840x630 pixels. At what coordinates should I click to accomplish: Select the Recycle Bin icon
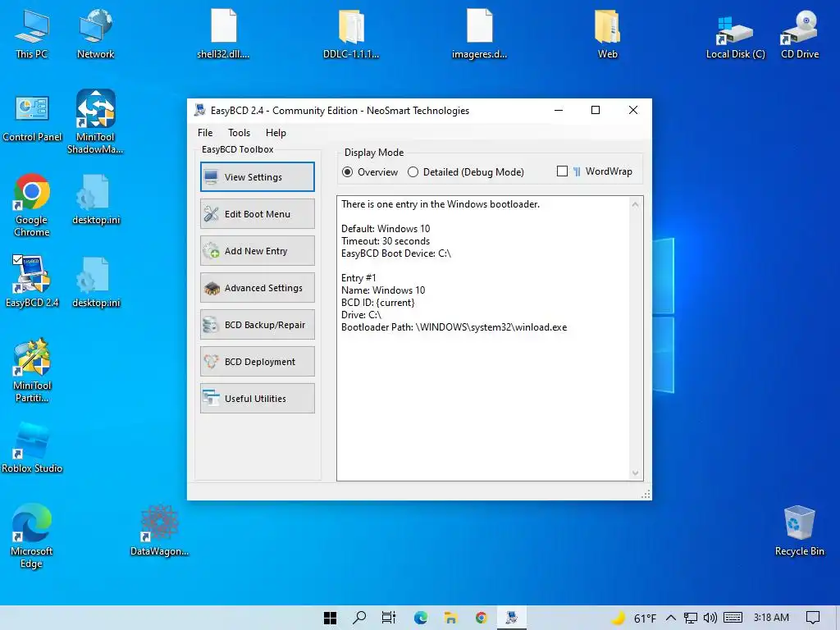tap(799, 531)
